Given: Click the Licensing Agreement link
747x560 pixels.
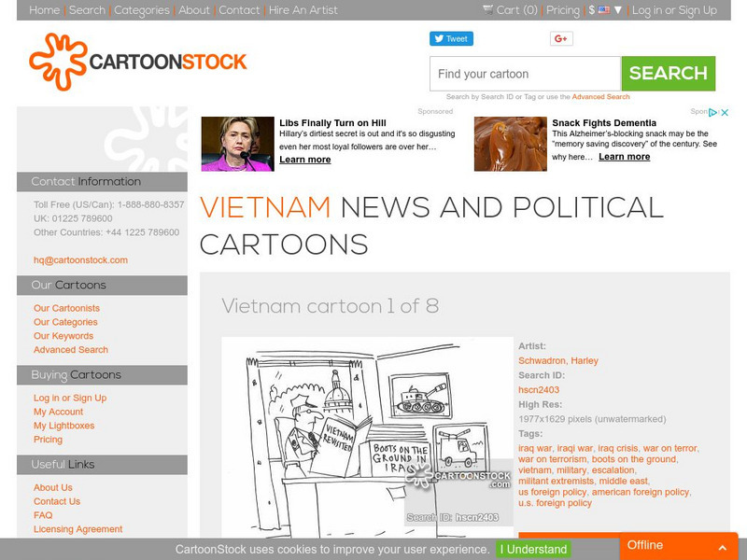Looking at the screenshot, I should pyautogui.click(x=78, y=529).
